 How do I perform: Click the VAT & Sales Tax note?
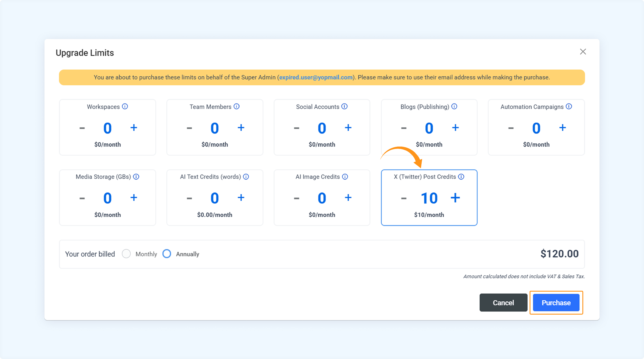point(524,276)
